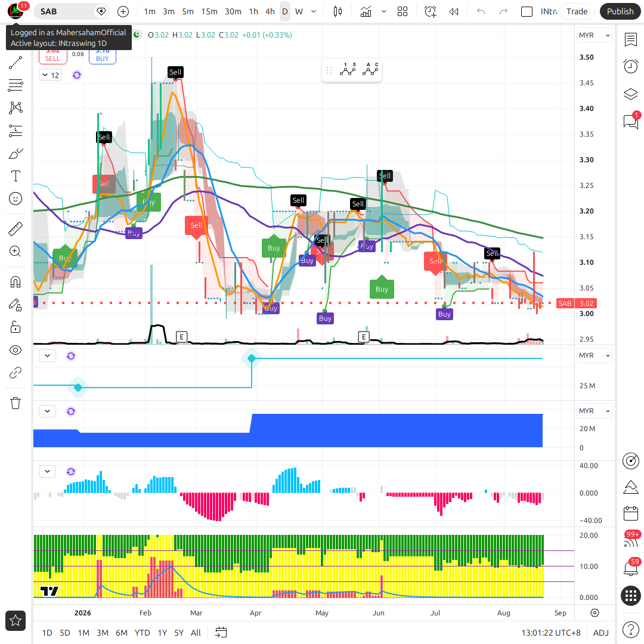Open timezone menu showing UTC+8
This screenshot has width=644, height=644.
click(551, 633)
